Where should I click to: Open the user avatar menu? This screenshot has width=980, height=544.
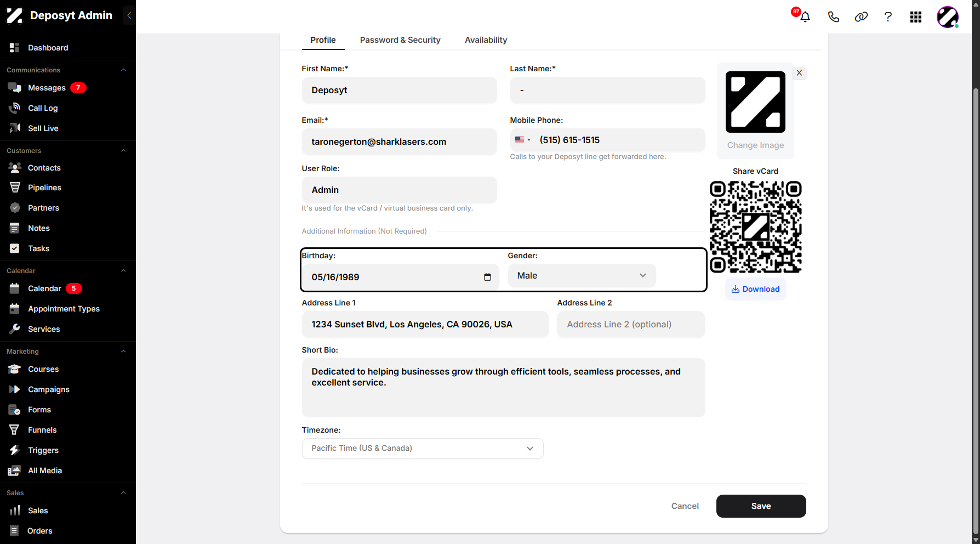coord(948,17)
